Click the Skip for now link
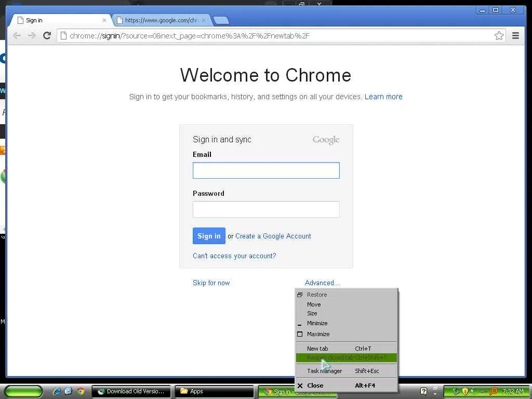Image resolution: width=532 pixels, height=399 pixels. pyautogui.click(x=211, y=283)
